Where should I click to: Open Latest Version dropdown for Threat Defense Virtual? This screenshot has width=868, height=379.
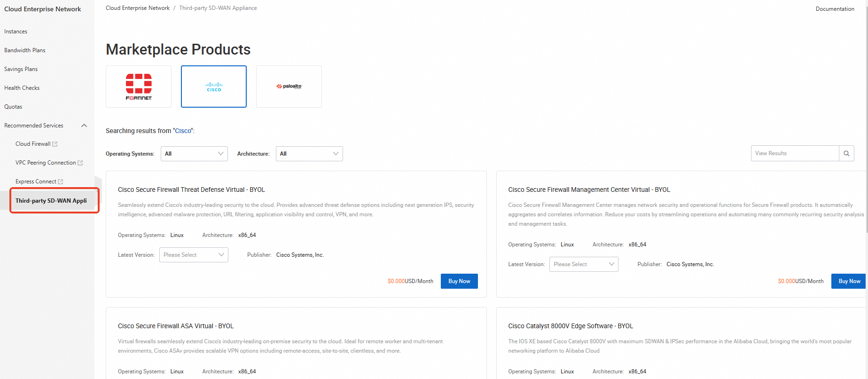click(194, 255)
